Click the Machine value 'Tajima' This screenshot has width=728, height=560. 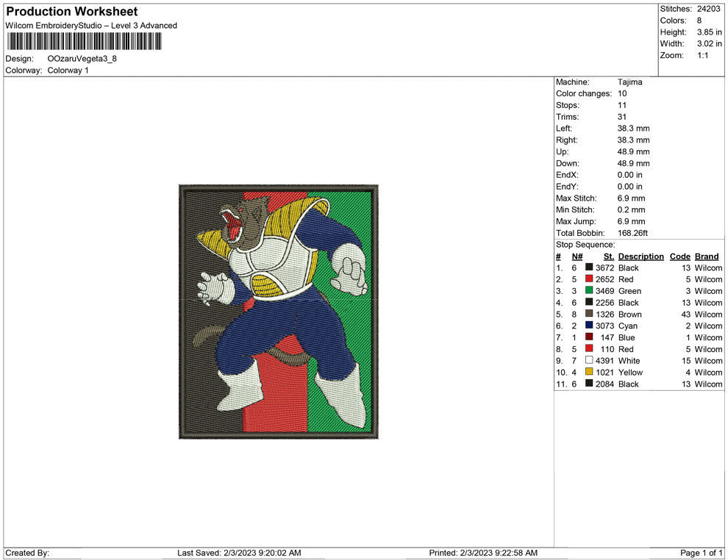pos(629,82)
